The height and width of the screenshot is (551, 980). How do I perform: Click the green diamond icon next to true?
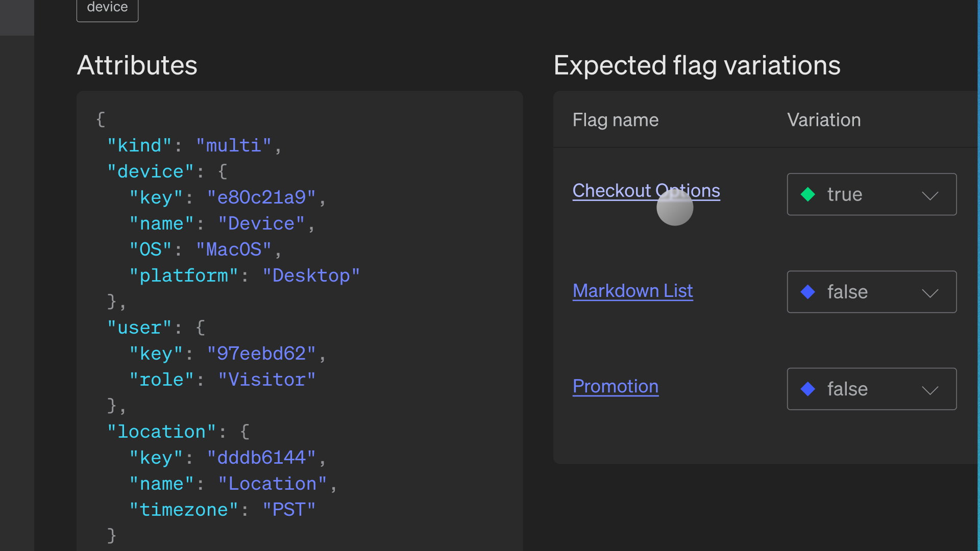click(808, 194)
